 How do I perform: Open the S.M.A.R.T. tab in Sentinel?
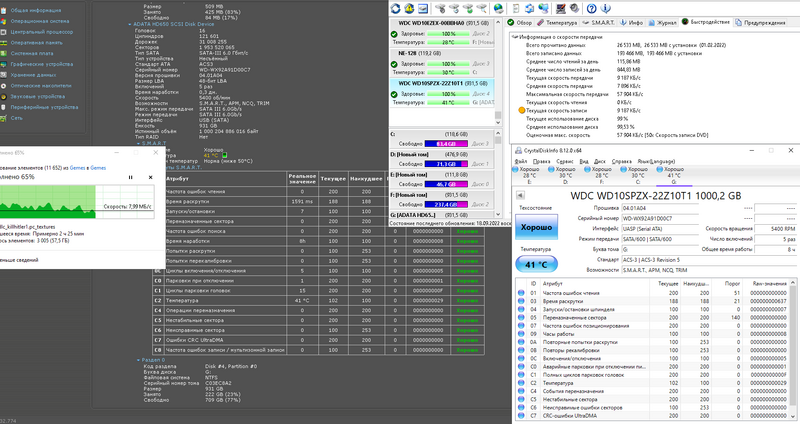(x=599, y=22)
